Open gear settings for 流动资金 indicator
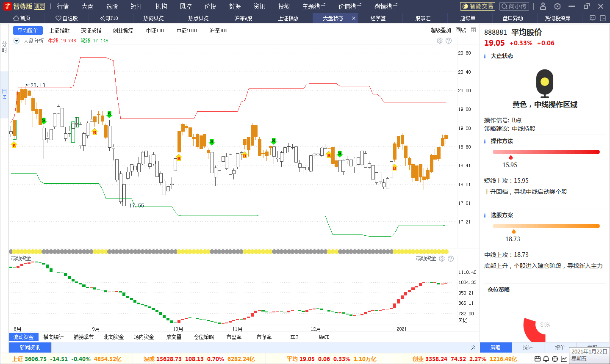Screen dimensions: 610x364 coord(442,259)
